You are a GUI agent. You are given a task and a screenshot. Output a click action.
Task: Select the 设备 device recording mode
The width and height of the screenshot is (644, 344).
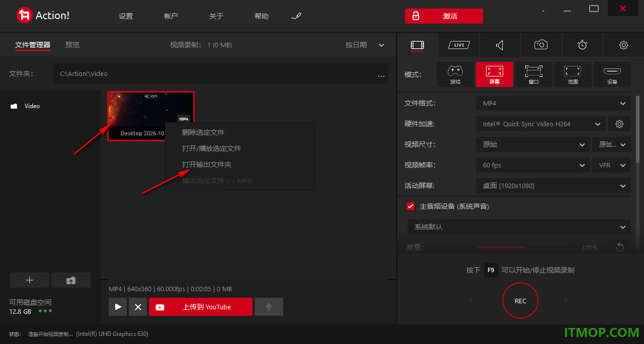[612, 74]
